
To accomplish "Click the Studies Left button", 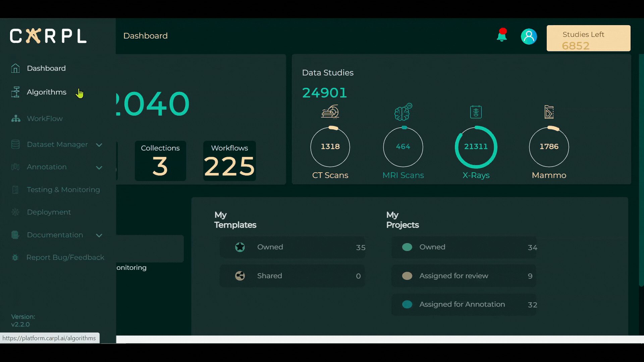I will coord(588,38).
